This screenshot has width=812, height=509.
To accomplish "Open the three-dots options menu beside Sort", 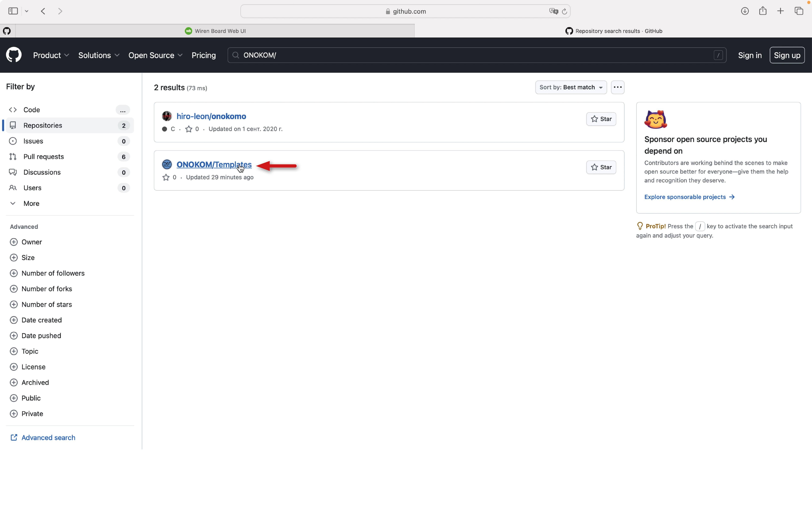I will pos(617,88).
